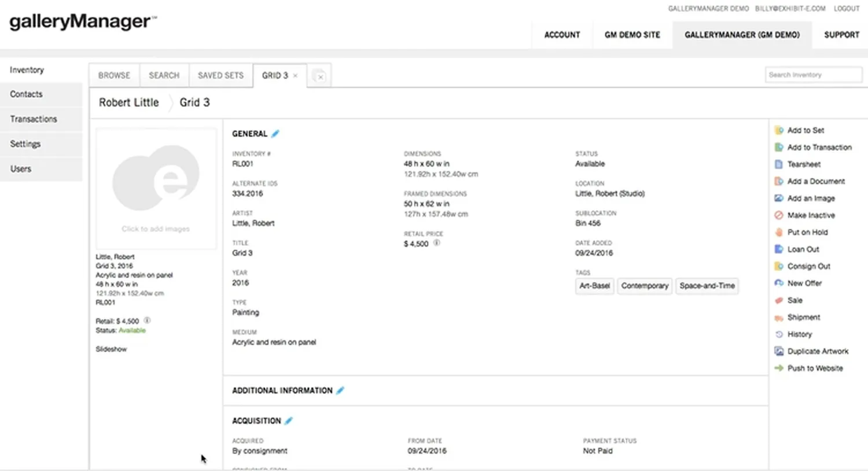
Task: Open Users in the left sidebar
Action: [41, 169]
